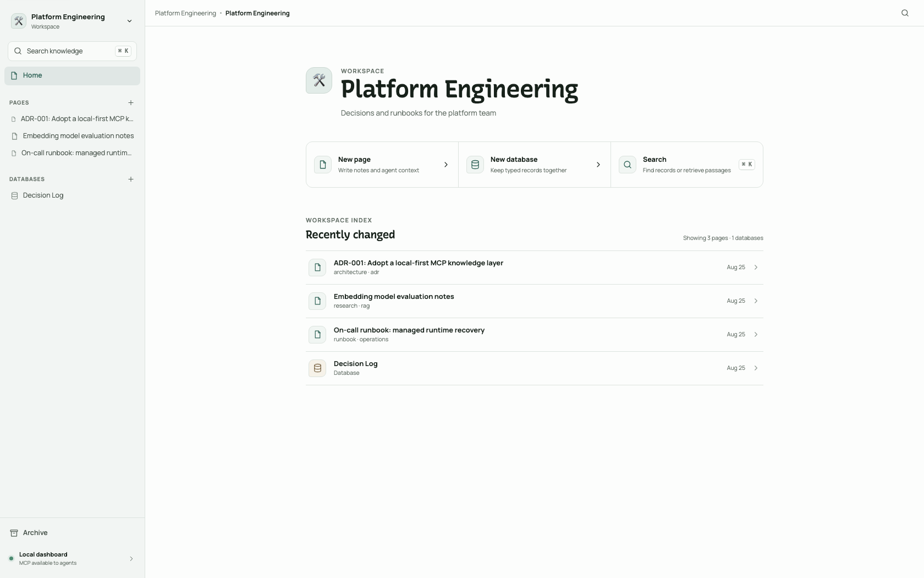Image resolution: width=924 pixels, height=578 pixels.
Task: Click the Search card magnifier icon
Action: pyautogui.click(x=628, y=165)
